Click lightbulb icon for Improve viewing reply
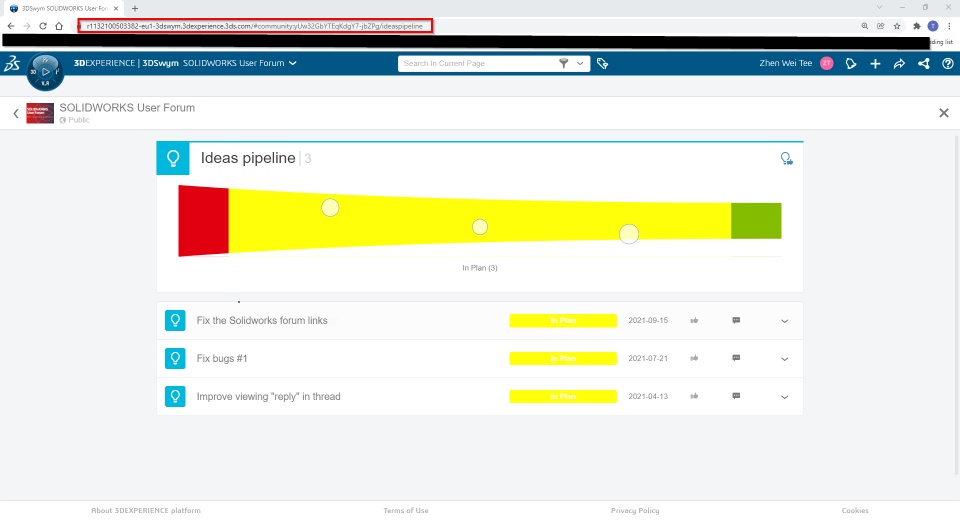 175,396
